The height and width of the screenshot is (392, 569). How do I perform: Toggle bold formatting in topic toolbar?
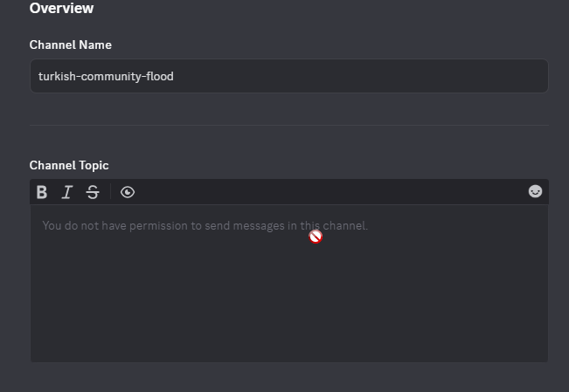point(42,192)
